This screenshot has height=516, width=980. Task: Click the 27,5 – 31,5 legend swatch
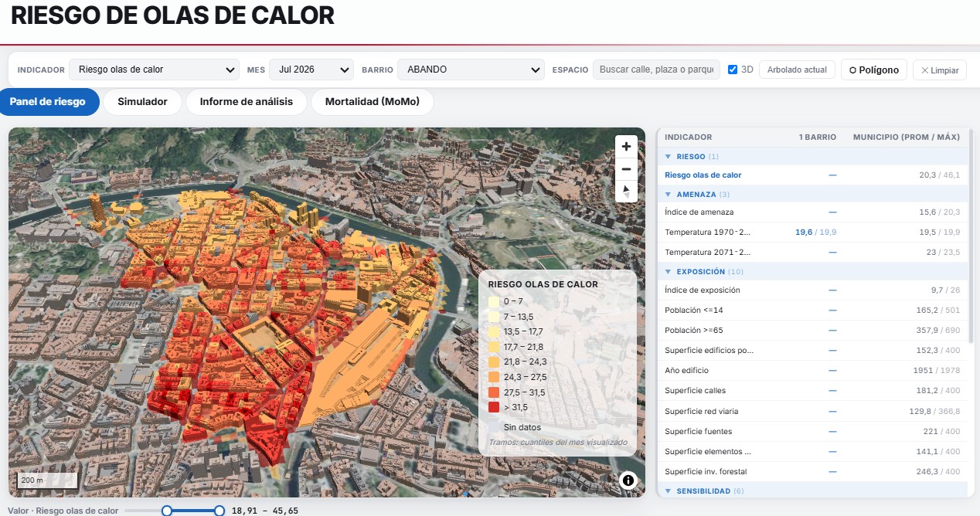493,392
